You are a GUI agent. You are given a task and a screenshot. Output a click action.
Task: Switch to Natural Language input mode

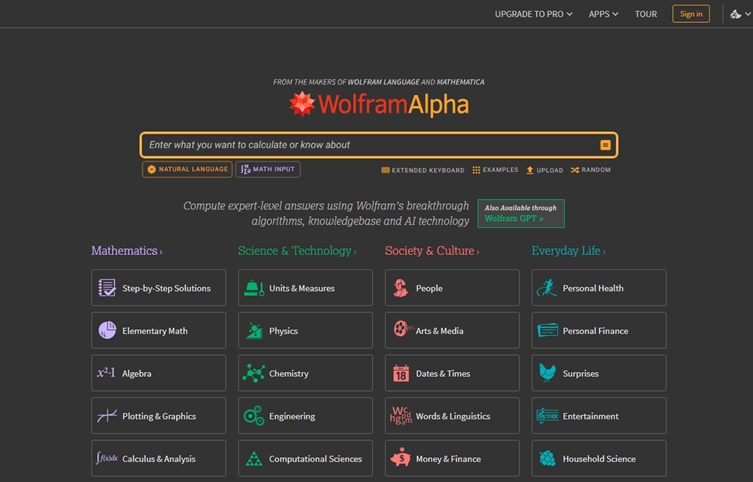[x=187, y=169]
